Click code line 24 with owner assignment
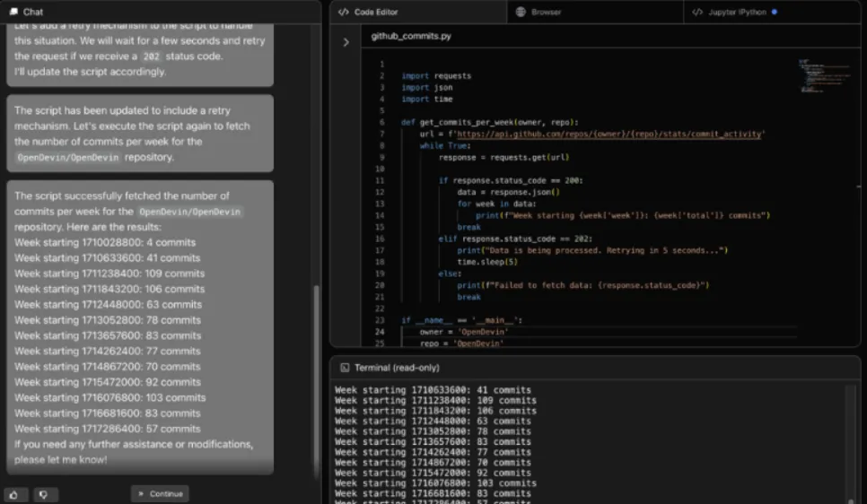 463,332
